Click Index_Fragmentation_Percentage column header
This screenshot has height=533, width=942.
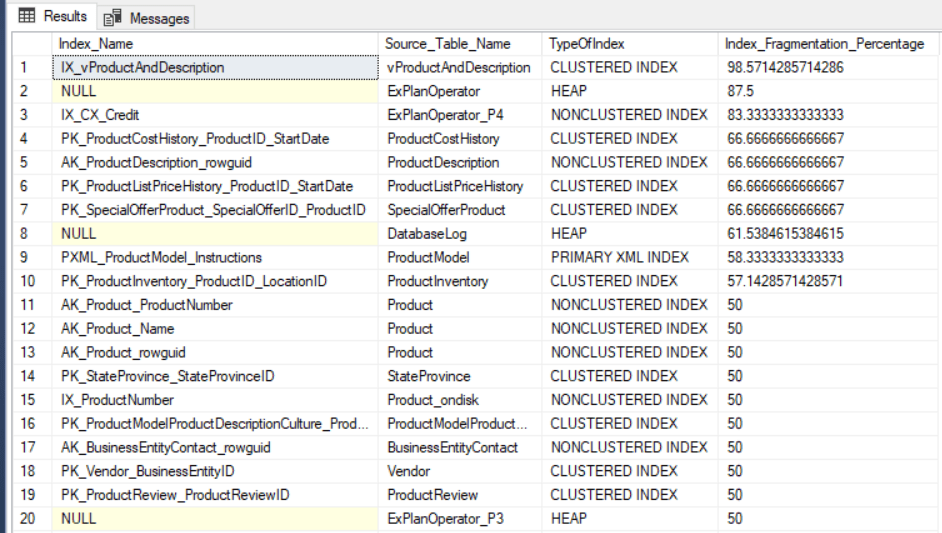(x=828, y=44)
